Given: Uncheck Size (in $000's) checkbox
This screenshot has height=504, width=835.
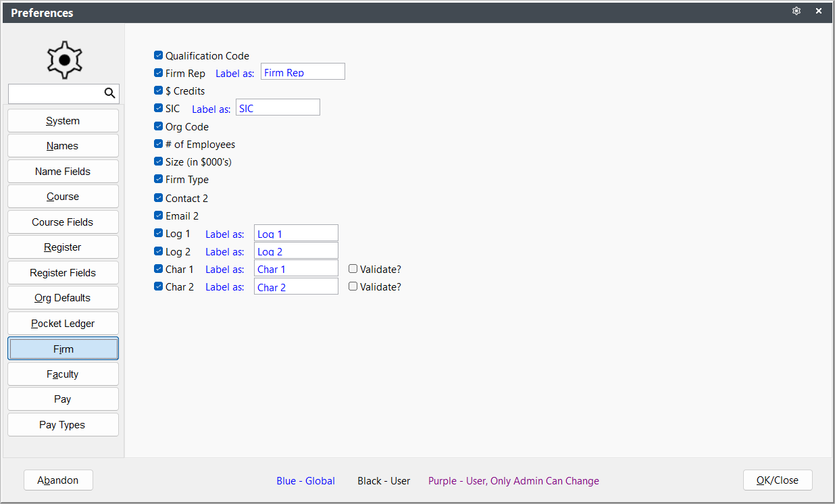Looking at the screenshot, I should click(x=159, y=161).
